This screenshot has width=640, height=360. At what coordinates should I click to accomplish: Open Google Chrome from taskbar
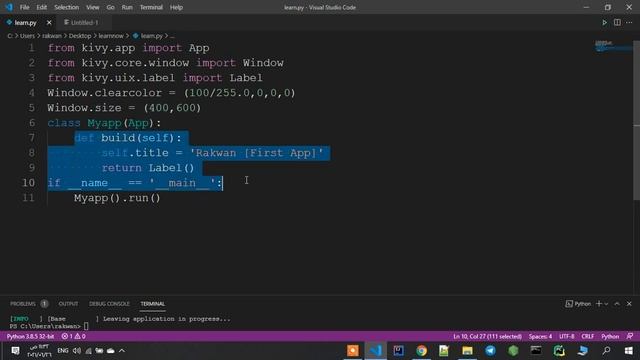pyautogui.click(x=422, y=351)
